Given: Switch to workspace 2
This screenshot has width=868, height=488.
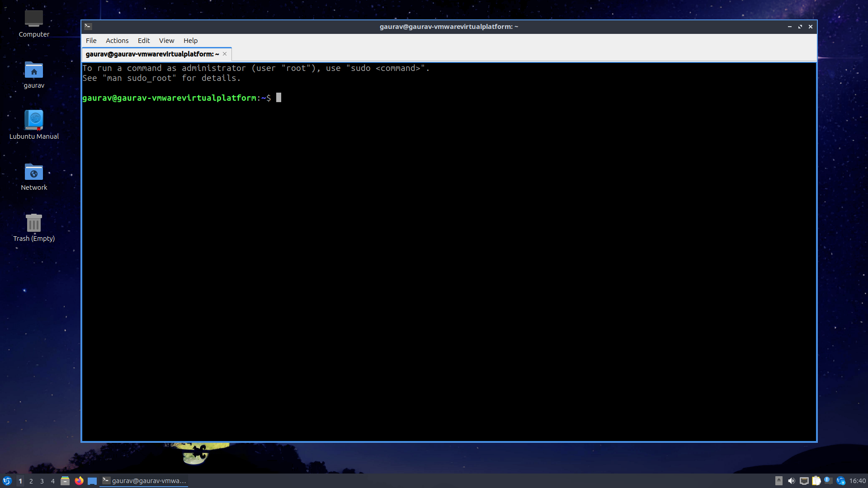Looking at the screenshot, I should click(x=31, y=481).
